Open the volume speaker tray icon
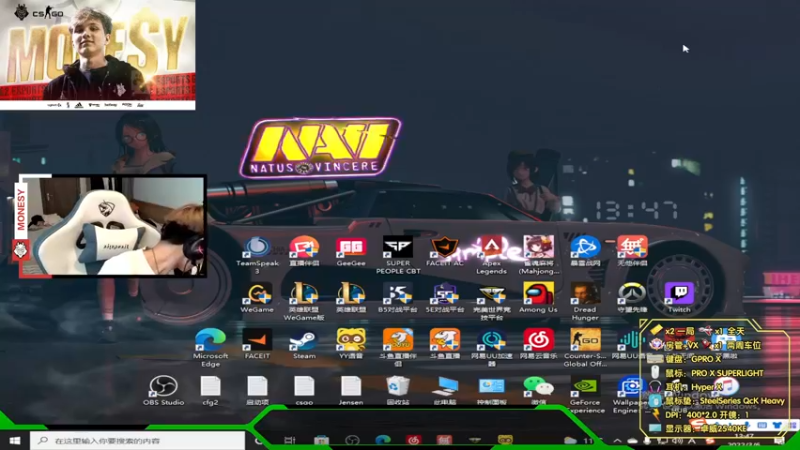 pyautogui.click(x=678, y=441)
